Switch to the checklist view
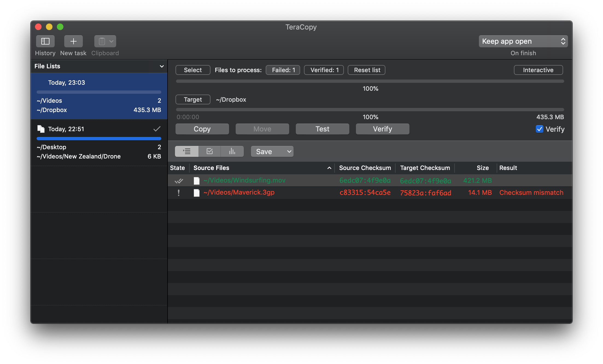This screenshot has width=603, height=364. click(209, 151)
